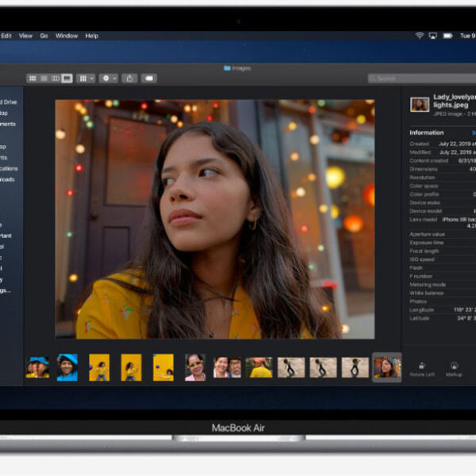Click the Modified date row
476x476 pixels.
(443, 152)
